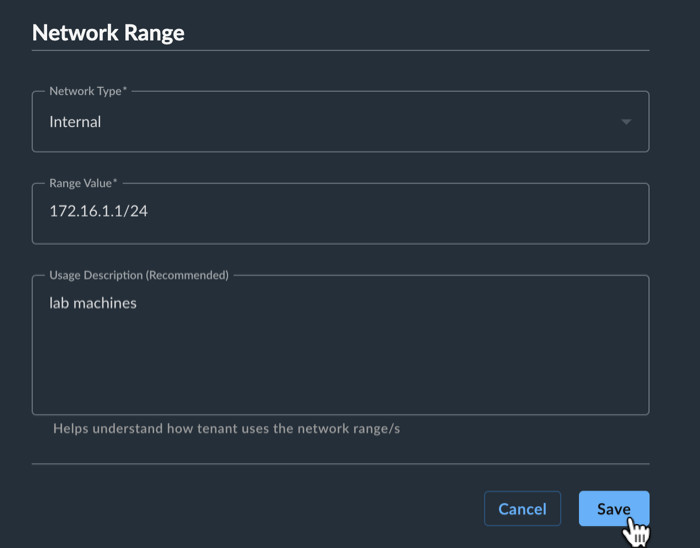Click the Network Type field label
The image size is (700, 548).
[88, 91]
